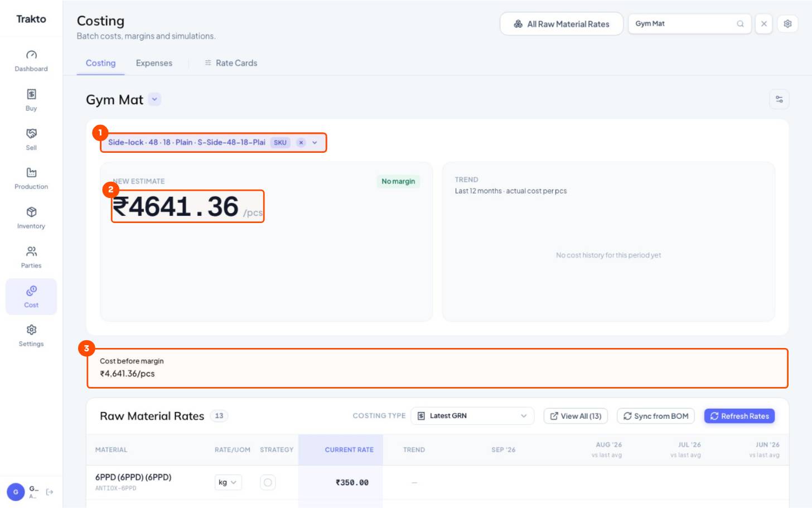This screenshot has width=812, height=508.
Task: Open the Rate Cards tab
Action: [x=231, y=63]
